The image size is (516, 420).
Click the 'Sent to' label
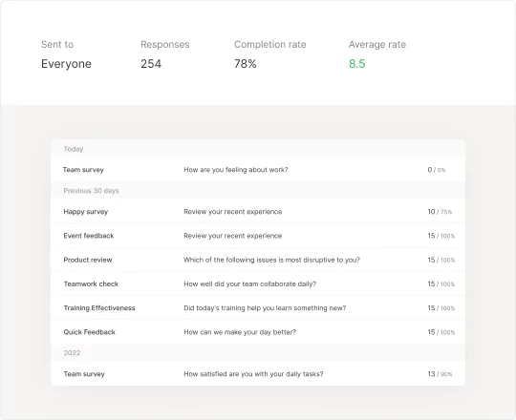tap(57, 44)
